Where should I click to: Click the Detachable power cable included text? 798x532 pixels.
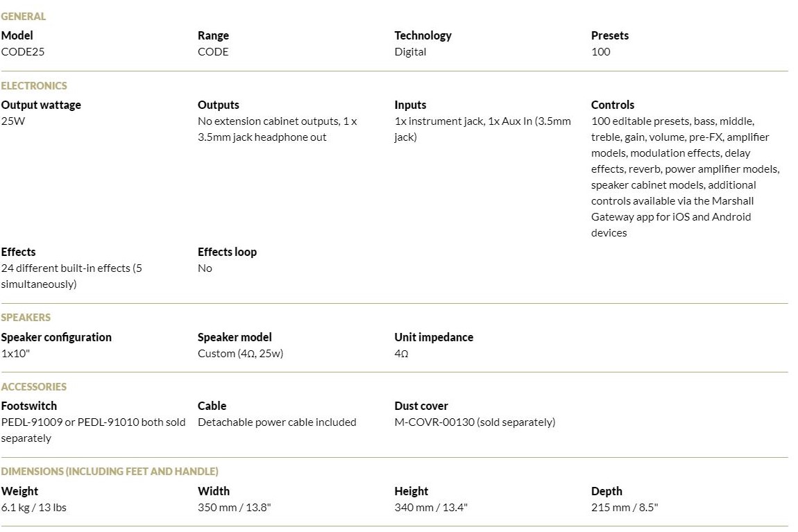pyautogui.click(x=277, y=422)
